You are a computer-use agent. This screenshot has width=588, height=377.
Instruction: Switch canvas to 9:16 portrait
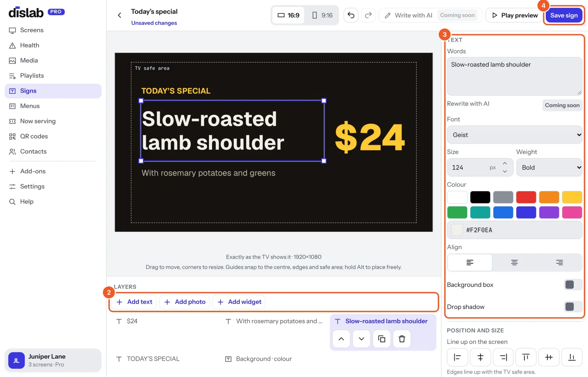(322, 15)
